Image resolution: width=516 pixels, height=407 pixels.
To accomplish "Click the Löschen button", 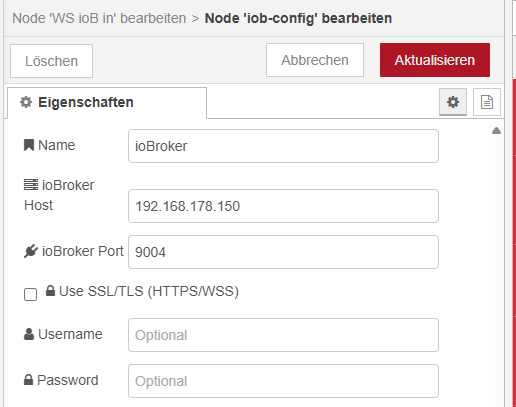I will coord(51,61).
